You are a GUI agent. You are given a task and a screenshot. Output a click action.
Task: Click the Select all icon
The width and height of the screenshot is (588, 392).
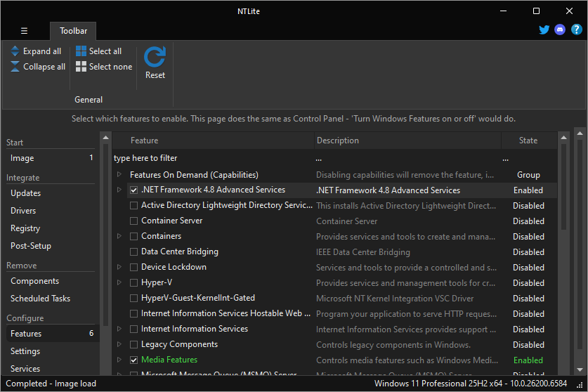[81, 51]
